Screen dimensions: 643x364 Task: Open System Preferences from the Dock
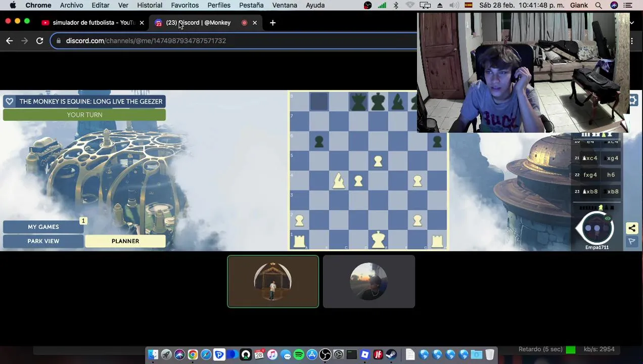338,355
